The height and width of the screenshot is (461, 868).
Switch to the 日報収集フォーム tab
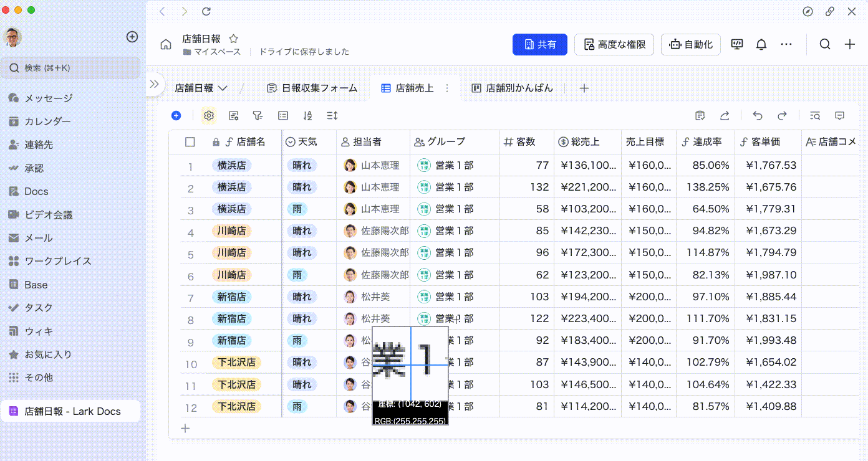[312, 88]
